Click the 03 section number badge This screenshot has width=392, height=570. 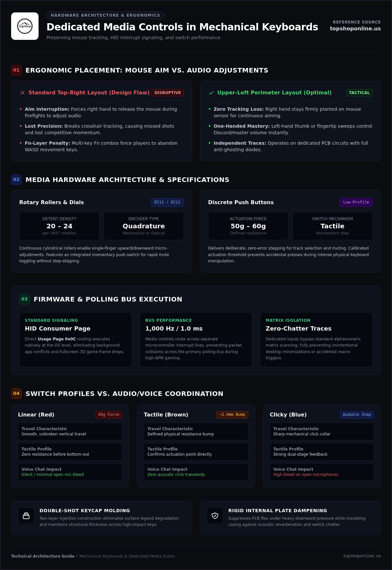click(24, 299)
